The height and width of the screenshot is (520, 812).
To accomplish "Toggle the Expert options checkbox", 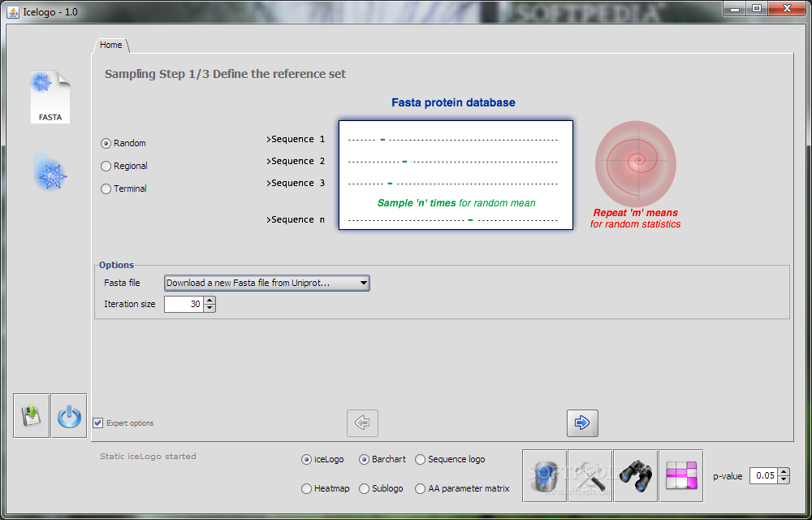I will point(98,422).
